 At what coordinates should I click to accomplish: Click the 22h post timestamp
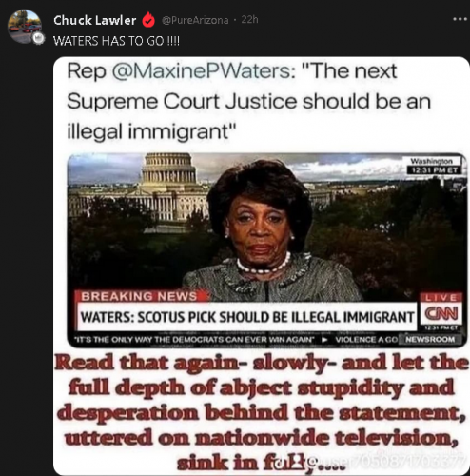click(249, 20)
